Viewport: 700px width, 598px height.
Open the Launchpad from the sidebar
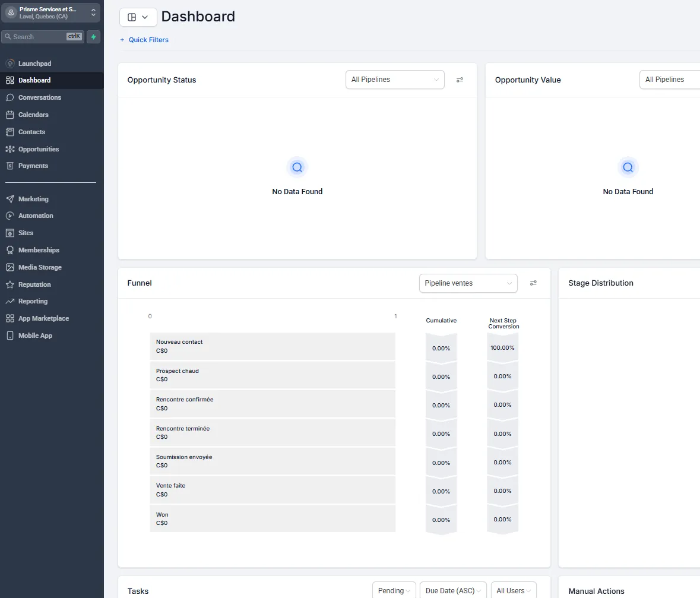(11, 63)
